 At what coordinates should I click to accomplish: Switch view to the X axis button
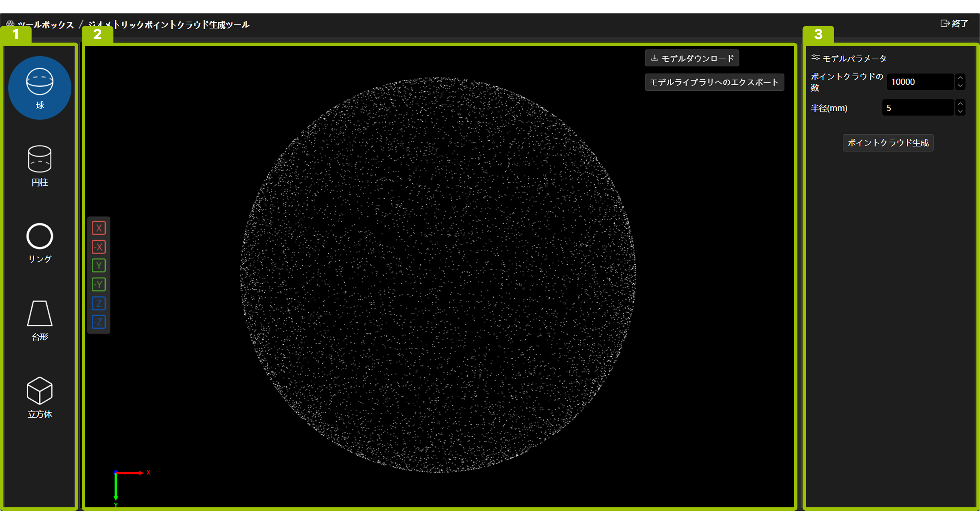[99, 228]
